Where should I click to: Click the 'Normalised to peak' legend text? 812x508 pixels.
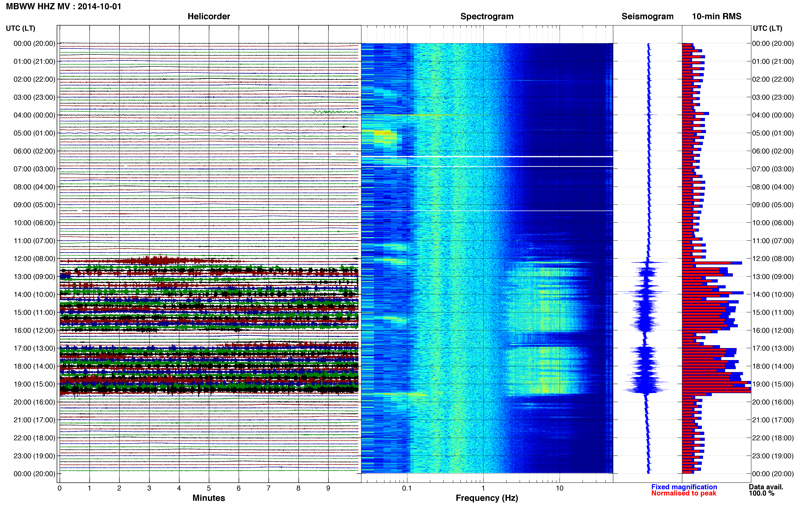point(684,493)
